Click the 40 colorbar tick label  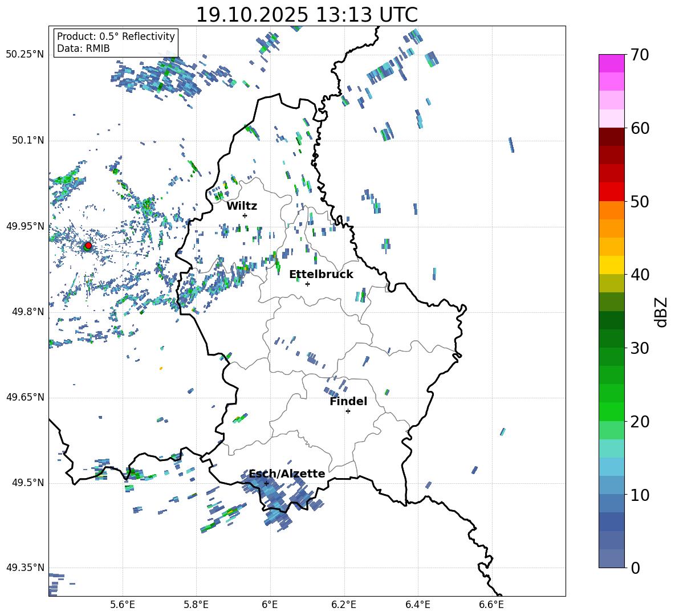point(640,275)
